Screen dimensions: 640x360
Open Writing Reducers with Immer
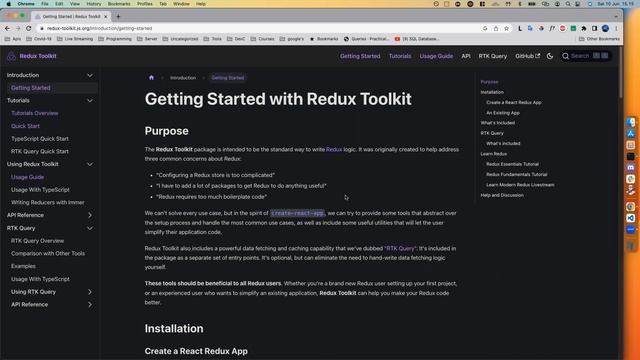(48, 202)
